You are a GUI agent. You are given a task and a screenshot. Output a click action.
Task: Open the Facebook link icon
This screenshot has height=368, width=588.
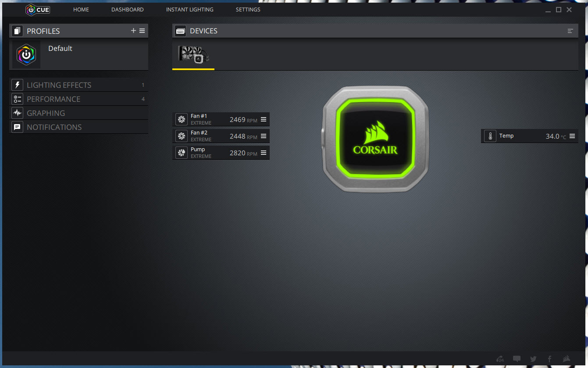click(549, 359)
